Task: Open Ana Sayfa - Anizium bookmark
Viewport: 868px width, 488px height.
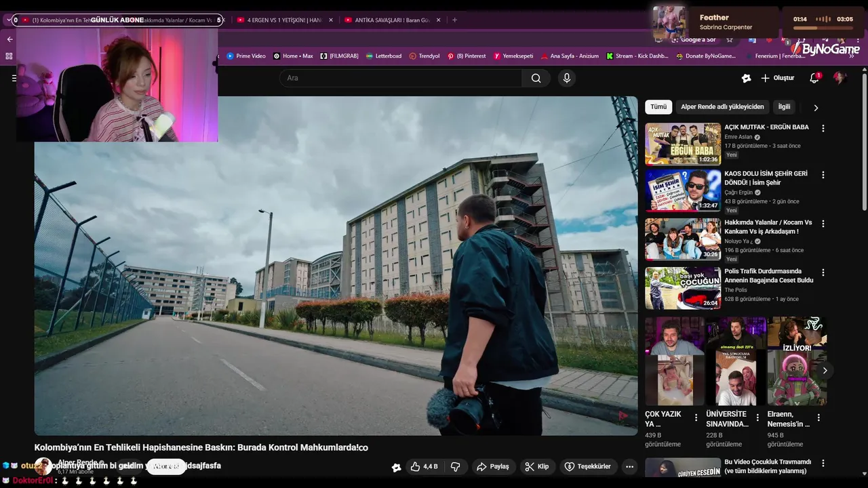Action: point(570,56)
